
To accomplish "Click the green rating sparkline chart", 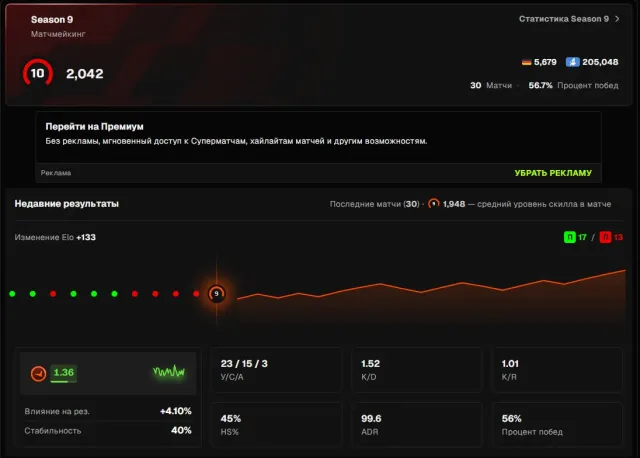I will (169, 371).
